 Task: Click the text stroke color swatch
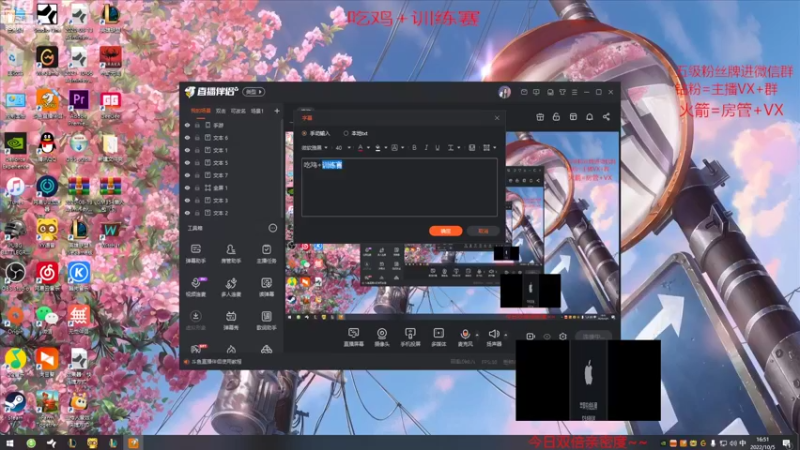pos(378,148)
